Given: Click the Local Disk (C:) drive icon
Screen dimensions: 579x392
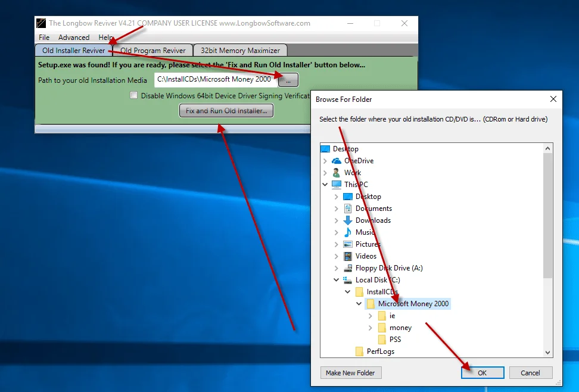Looking at the screenshot, I should [347, 280].
